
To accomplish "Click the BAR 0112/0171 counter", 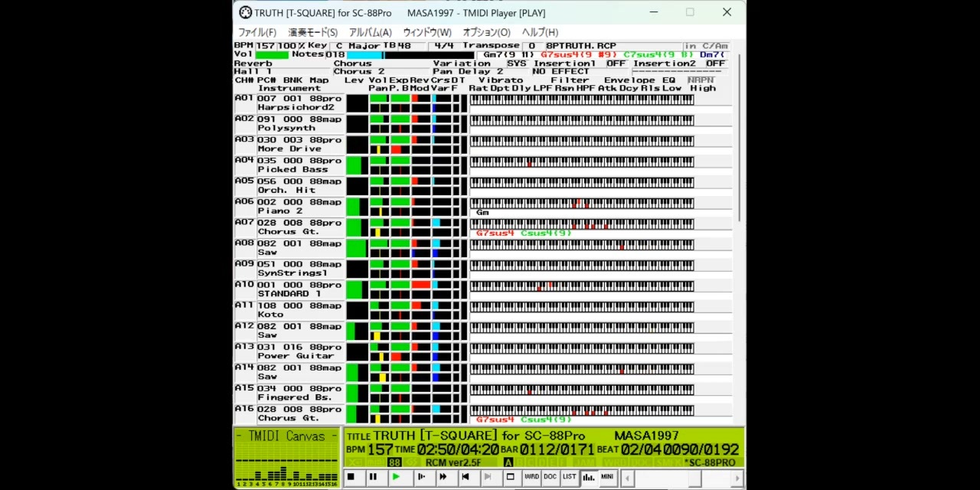I will click(547, 450).
